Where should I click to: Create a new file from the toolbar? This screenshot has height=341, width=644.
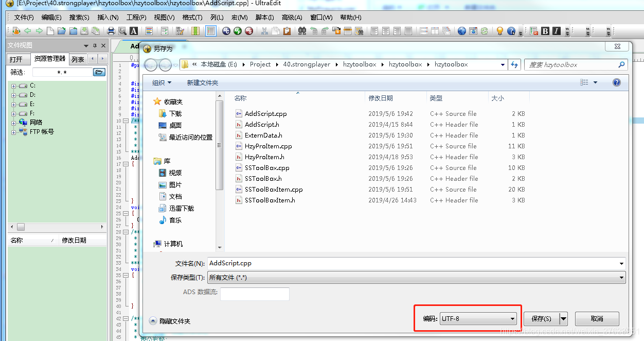pyautogui.click(x=50, y=31)
